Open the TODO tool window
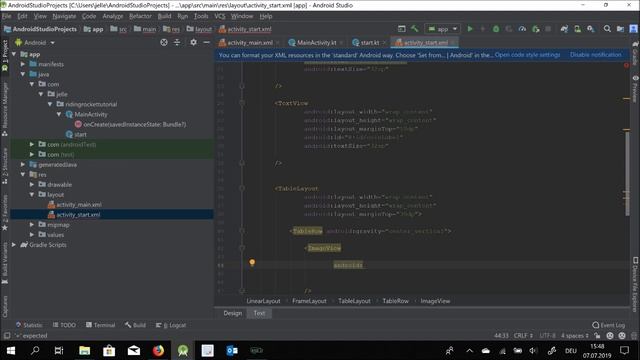The height and width of the screenshot is (360, 640). [x=64, y=325]
